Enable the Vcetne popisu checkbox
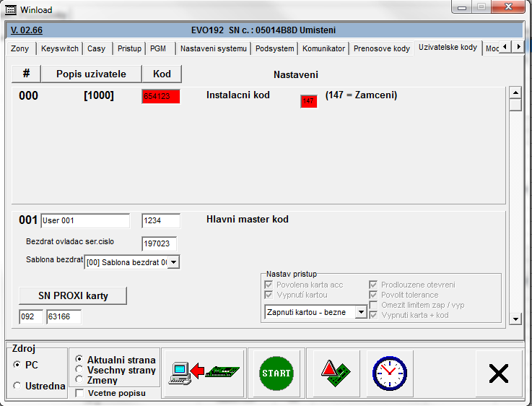The height and width of the screenshot is (406, 532). point(79,393)
